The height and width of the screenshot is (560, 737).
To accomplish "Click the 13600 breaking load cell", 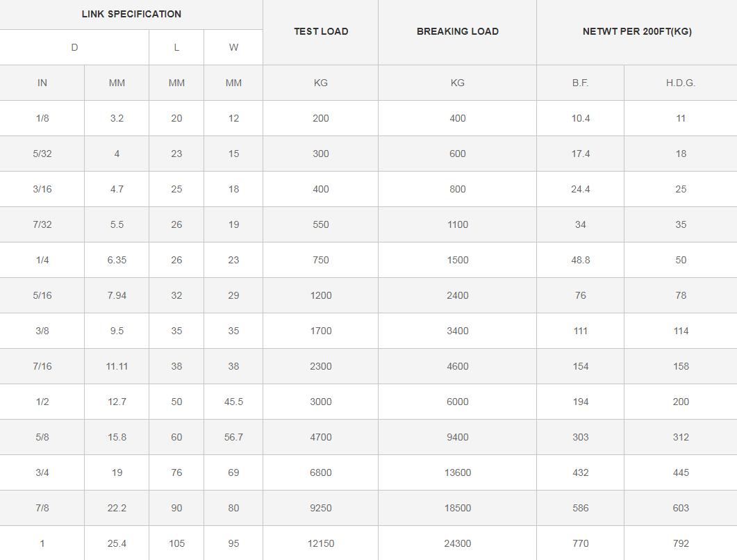I will 458,472.
